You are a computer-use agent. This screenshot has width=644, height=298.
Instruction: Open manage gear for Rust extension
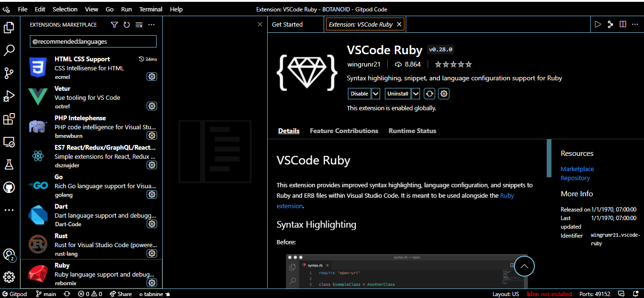pyautogui.click(x=152, y=253)
